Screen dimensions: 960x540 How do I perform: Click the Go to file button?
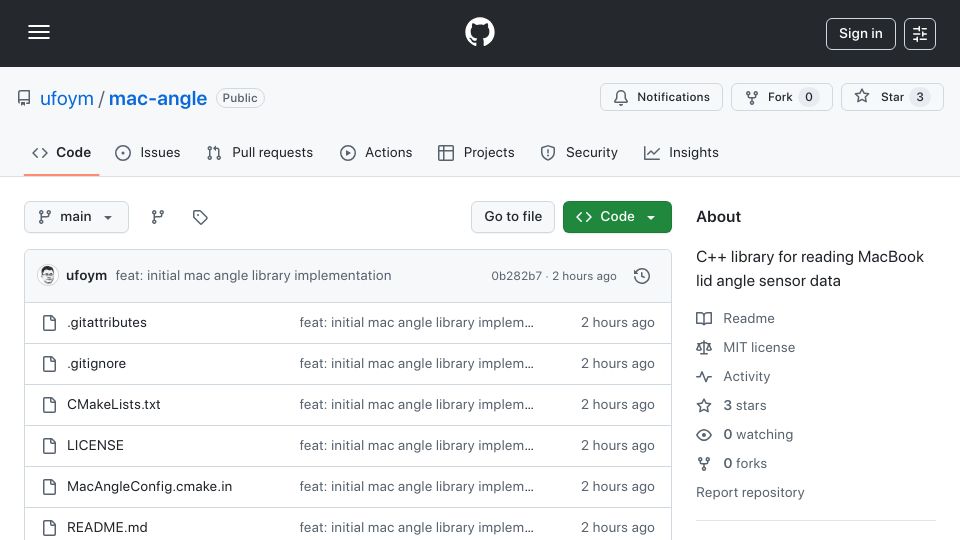point(513,217)
